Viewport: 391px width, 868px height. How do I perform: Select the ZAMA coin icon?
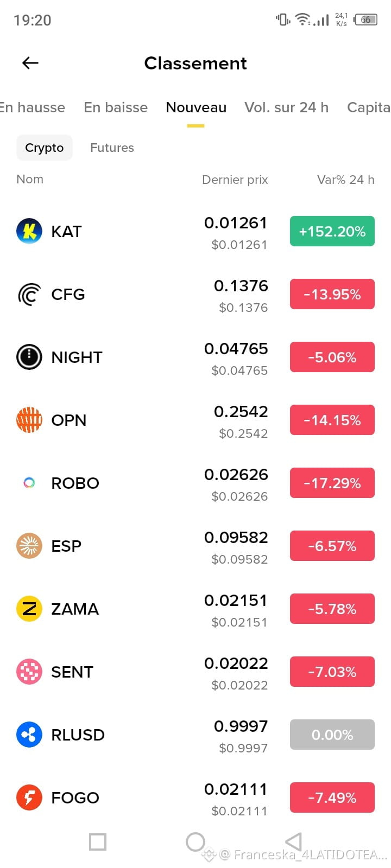tap(29, 609)
